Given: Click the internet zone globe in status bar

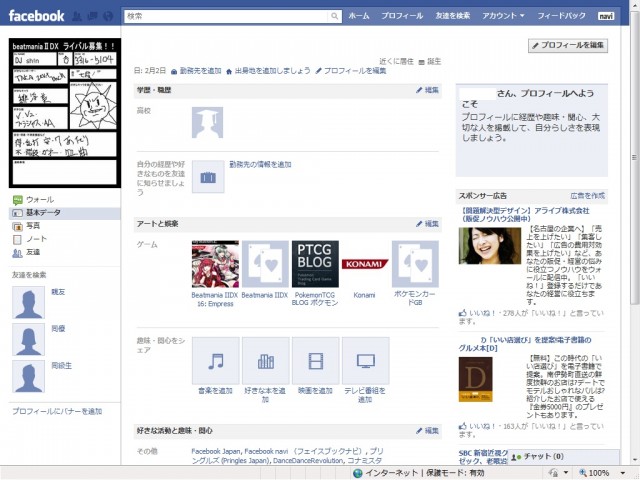Looking at the screenshot, I should [358, 473].
